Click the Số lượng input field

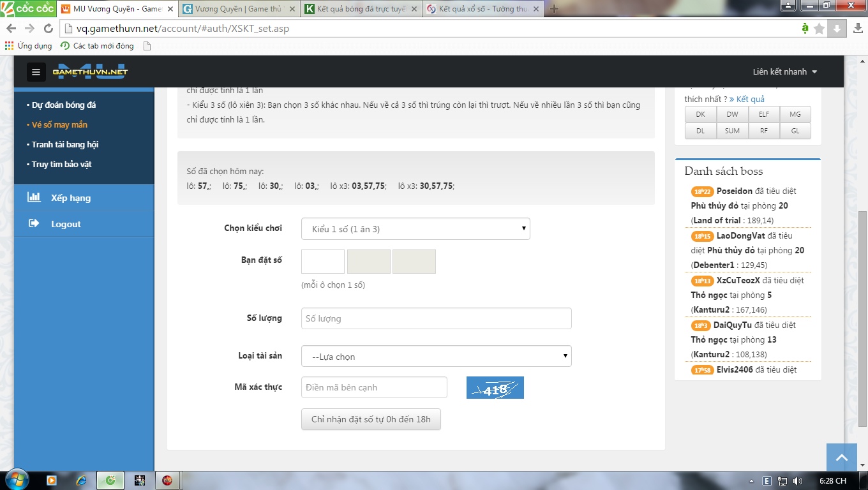(436, 318)
